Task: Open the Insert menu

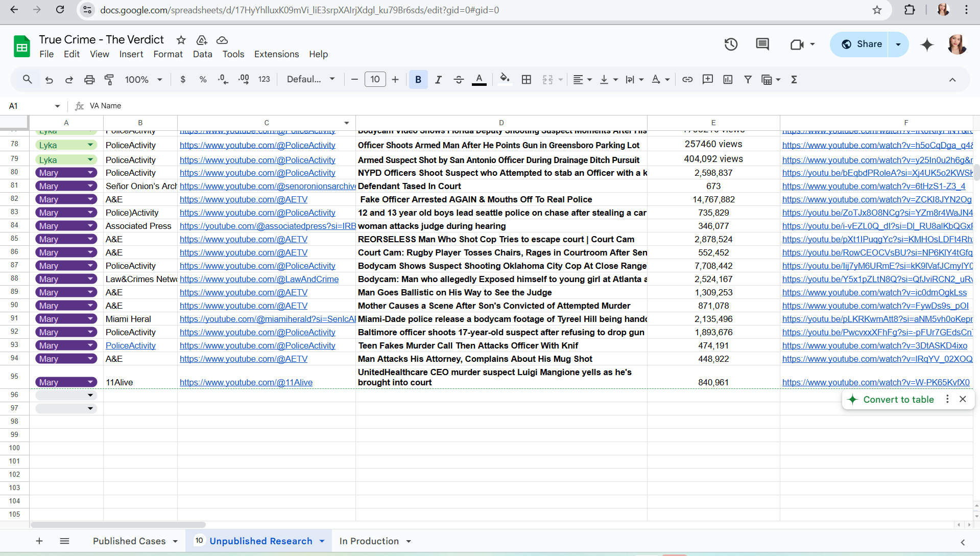Action: point(131,54)
